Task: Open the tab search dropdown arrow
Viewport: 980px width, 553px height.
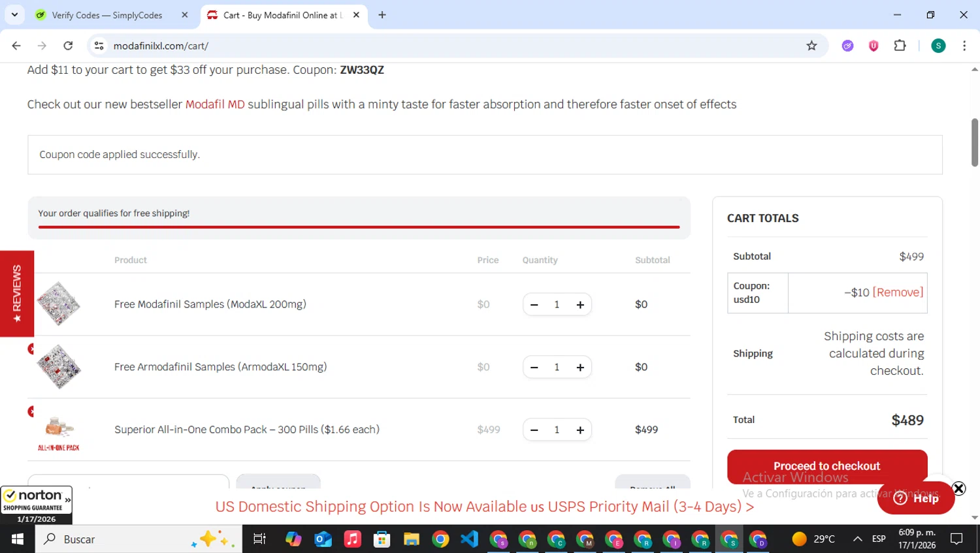Action: click(14, 14)
